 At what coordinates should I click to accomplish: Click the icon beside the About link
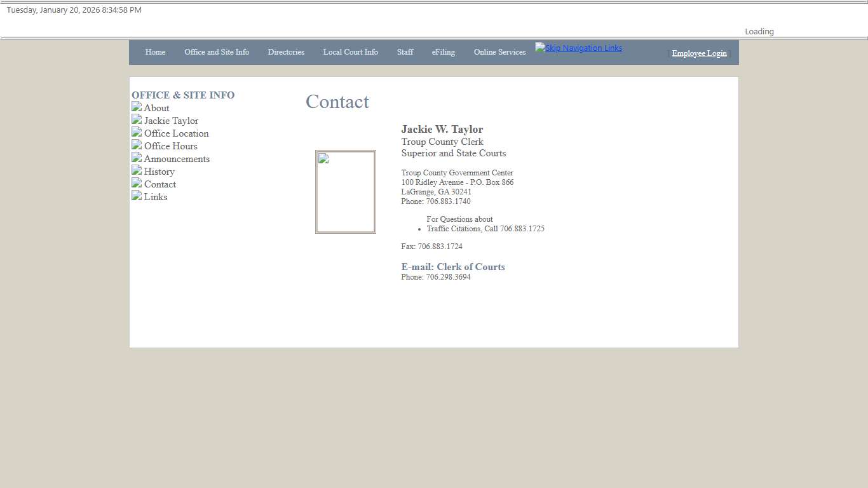pos(136,107)
